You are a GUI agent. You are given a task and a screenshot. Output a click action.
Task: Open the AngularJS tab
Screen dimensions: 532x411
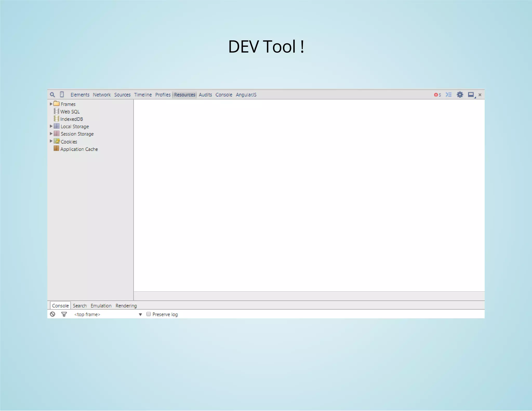(246, 95)
